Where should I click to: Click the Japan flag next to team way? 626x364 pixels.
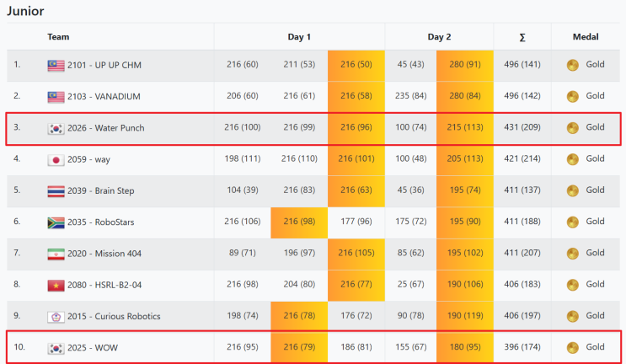click(56, 159)
